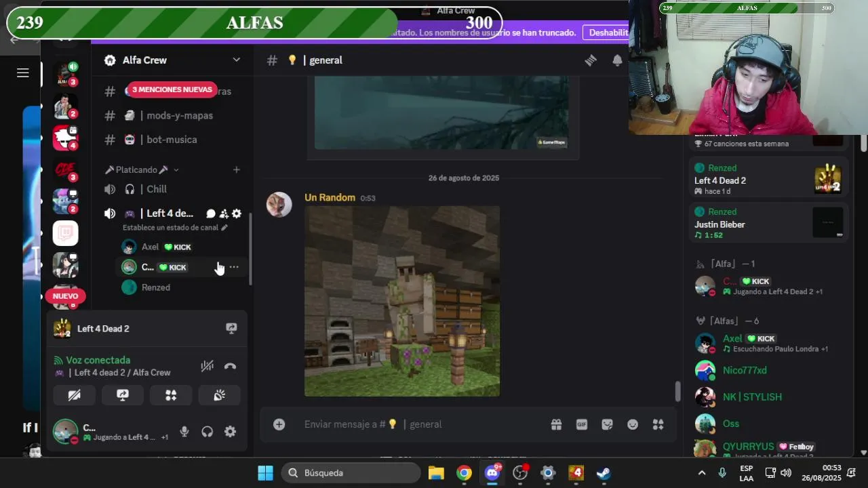
Task: Open the GIF picker
Action: pos(582,424)
